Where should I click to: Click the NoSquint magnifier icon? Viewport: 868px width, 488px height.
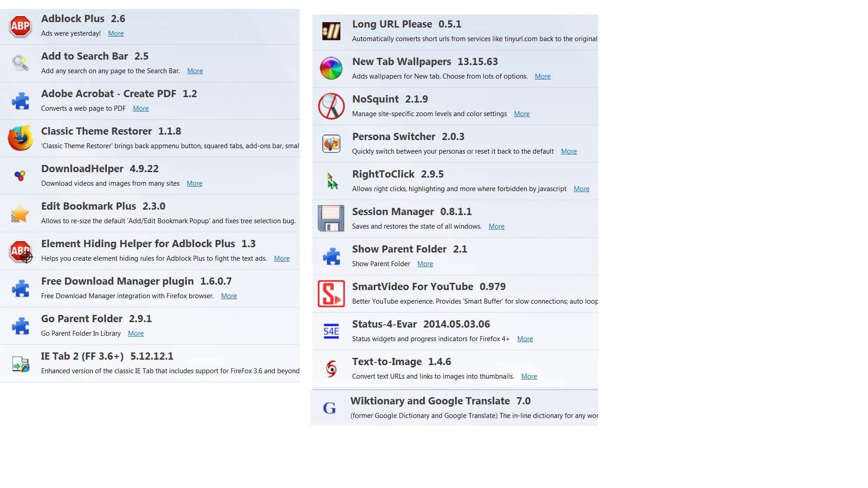tap(331, 106)
